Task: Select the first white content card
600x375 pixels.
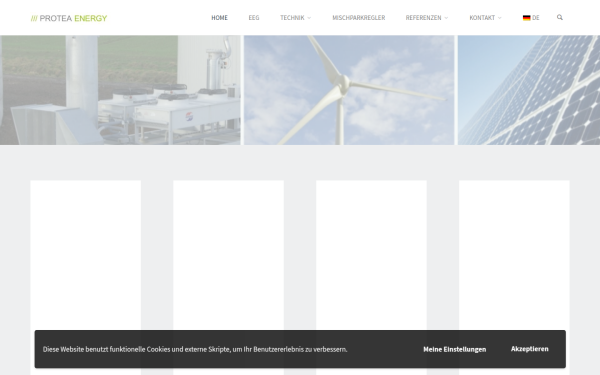Action: point(86,254)
